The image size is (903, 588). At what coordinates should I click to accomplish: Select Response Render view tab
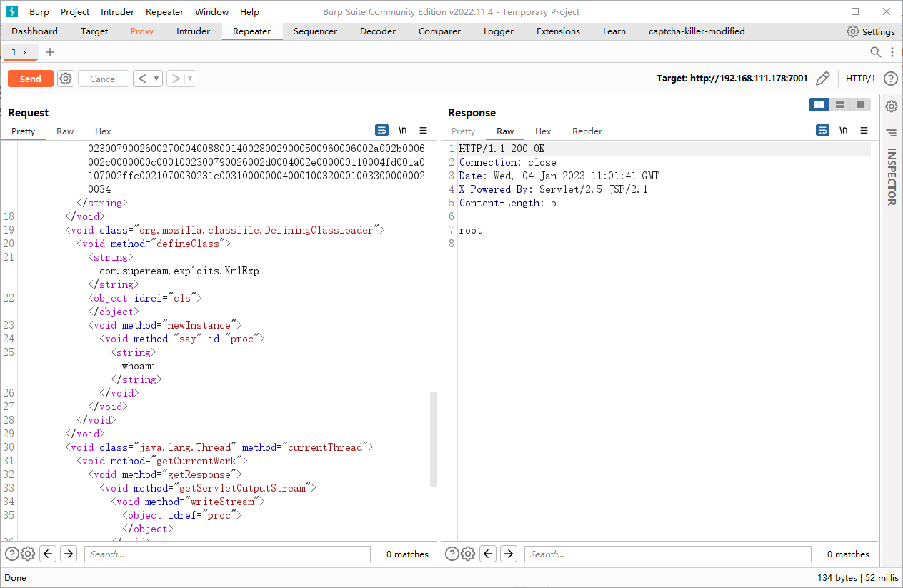pyautogui.click(x=587, y=131)
